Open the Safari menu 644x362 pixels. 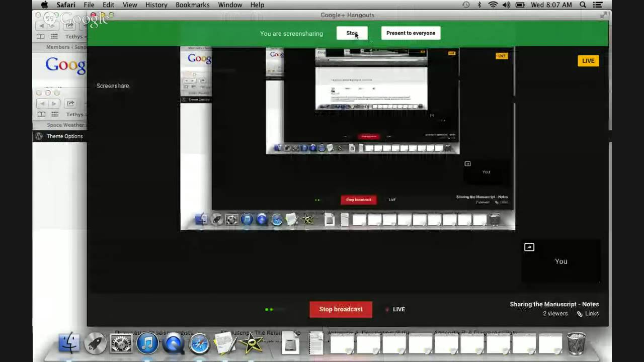coord(65,5)
